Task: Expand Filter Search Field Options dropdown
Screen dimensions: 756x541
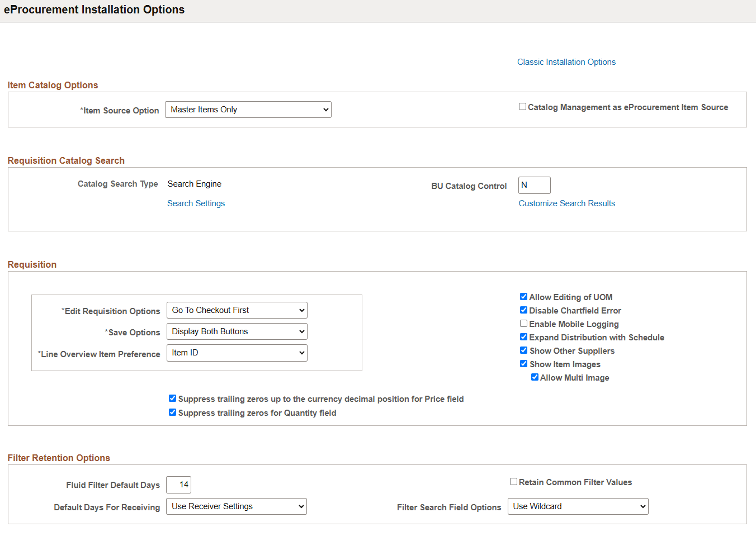Action: pyautogui.click(x=578, y=506)
